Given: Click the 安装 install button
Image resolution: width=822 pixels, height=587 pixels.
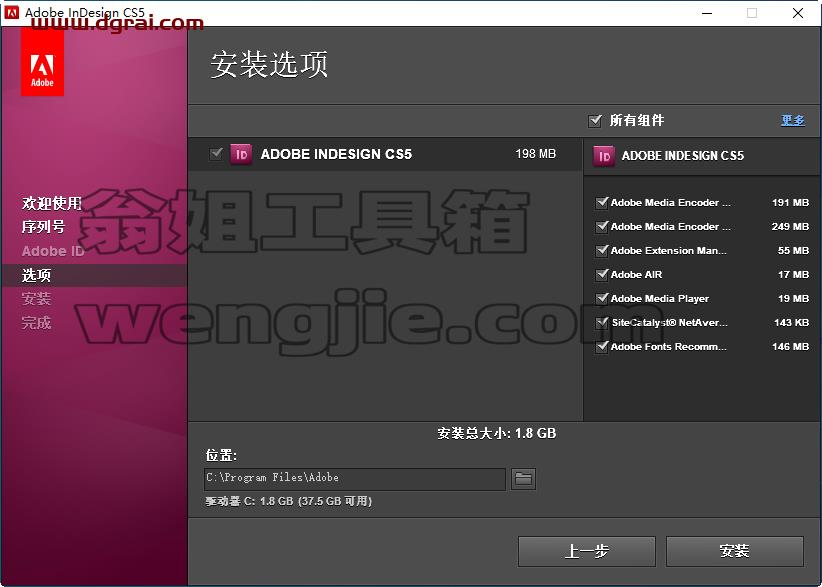Looking at the screenshot, I should (734, 551).
